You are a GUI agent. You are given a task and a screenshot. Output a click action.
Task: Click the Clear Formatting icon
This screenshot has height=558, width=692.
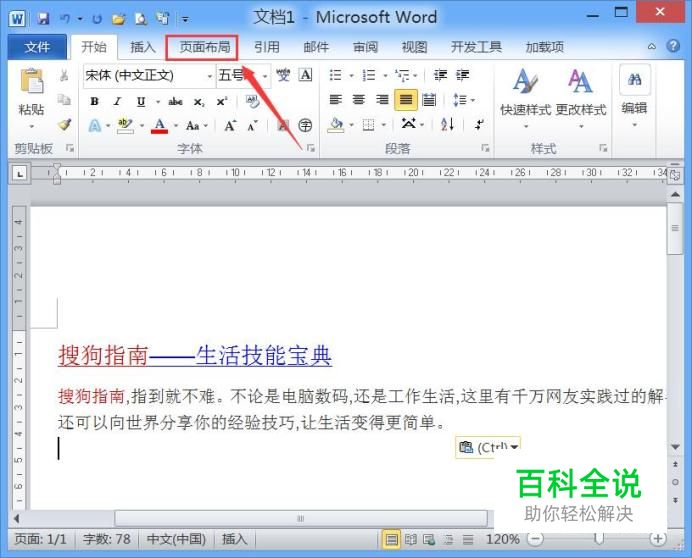(252, 102)
